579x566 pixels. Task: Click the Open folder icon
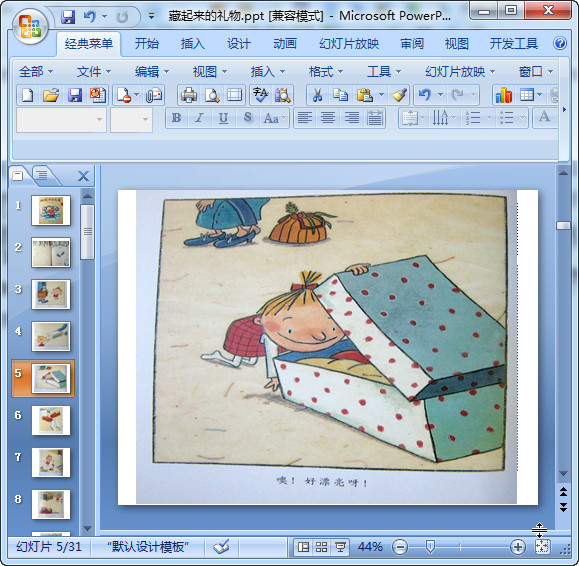click(x=51, y=95)
